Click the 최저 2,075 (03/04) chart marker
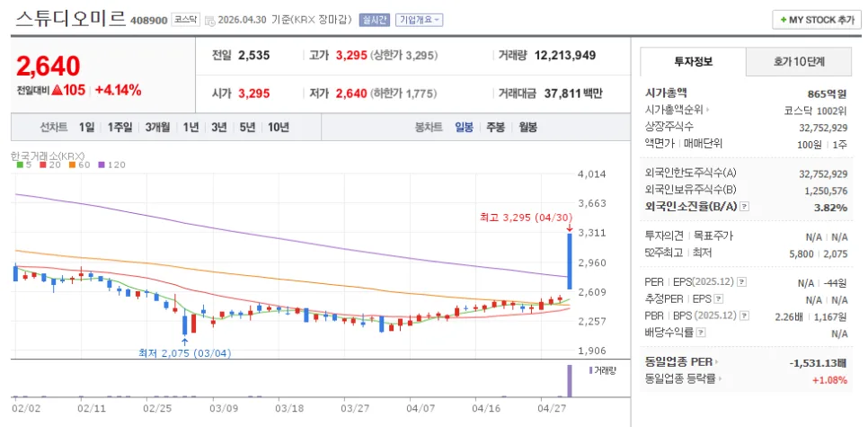 coord(185,352)
